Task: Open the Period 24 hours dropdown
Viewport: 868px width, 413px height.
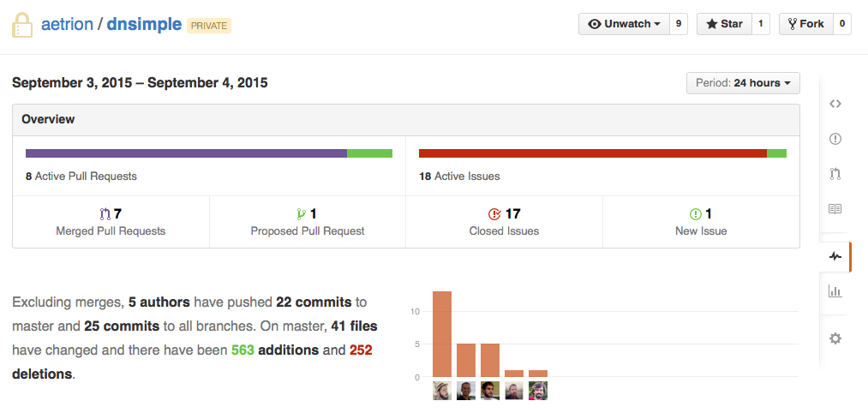Action: click(x=743, y=83)
